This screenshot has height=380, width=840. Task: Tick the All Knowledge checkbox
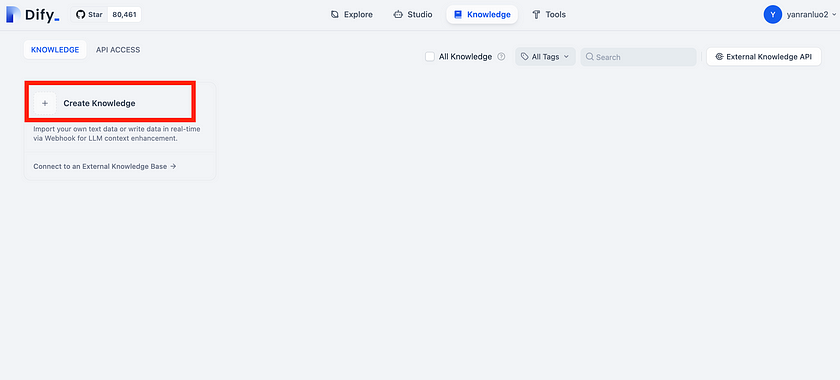(430, 57)
